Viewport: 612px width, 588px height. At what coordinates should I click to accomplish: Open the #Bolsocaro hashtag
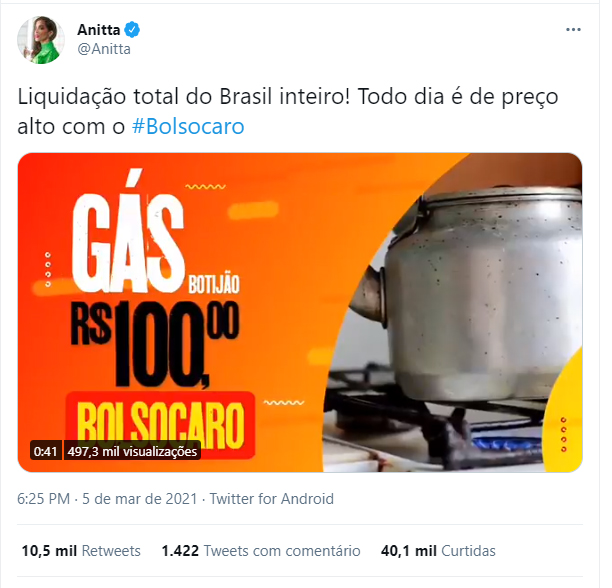(x=188, y=126)
